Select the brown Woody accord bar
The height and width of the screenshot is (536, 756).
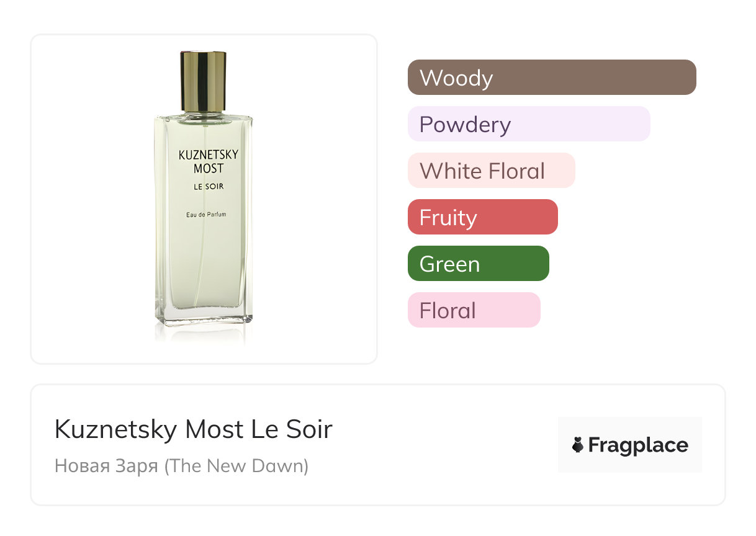pos(552,78)
